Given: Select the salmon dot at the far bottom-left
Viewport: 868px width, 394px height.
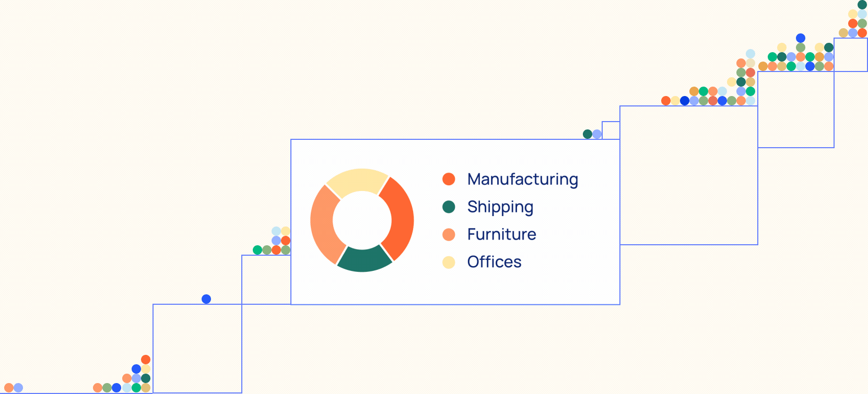Looking at the screenshot, I should (9, 388).
